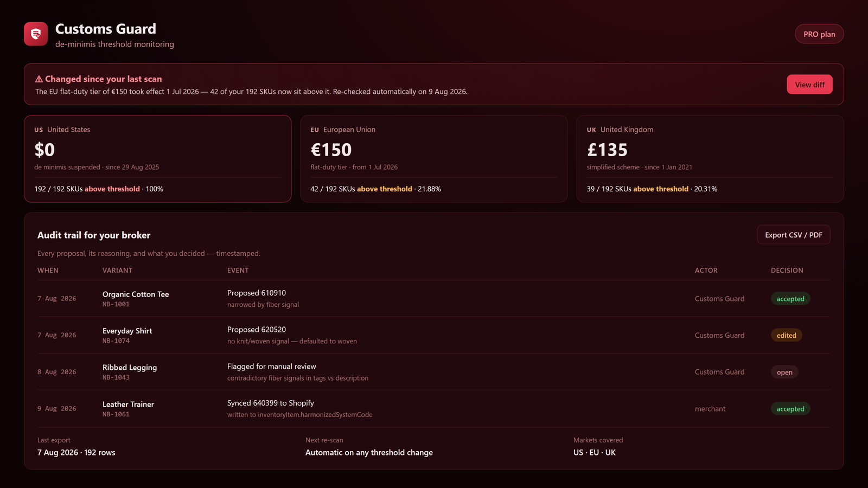Select the United States threshold card

click(x=158, y=159)
